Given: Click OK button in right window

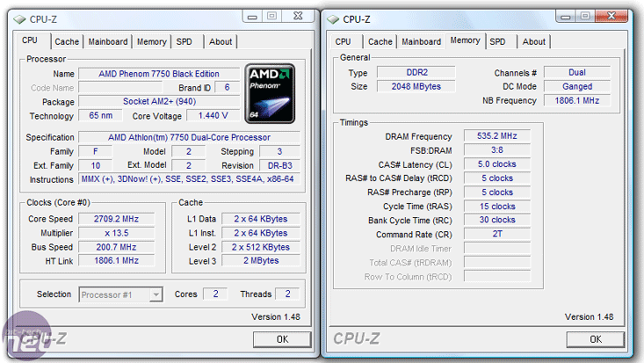Looking at the screenshot, I should pyautogui.click(x=596, y=339).
